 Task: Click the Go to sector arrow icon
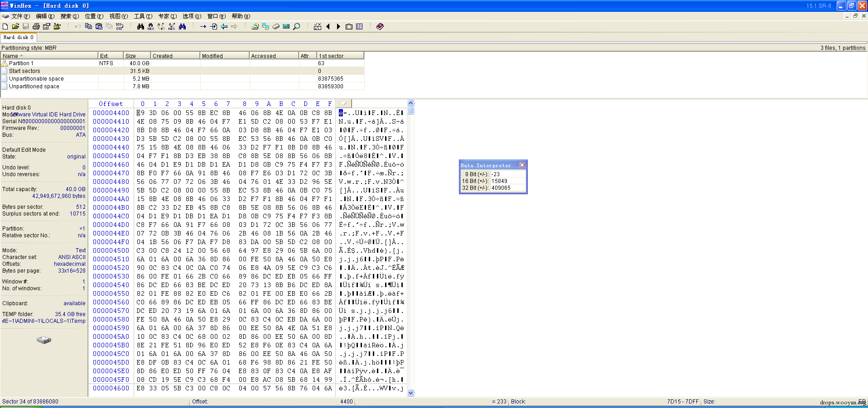click(x=213, y=27)
